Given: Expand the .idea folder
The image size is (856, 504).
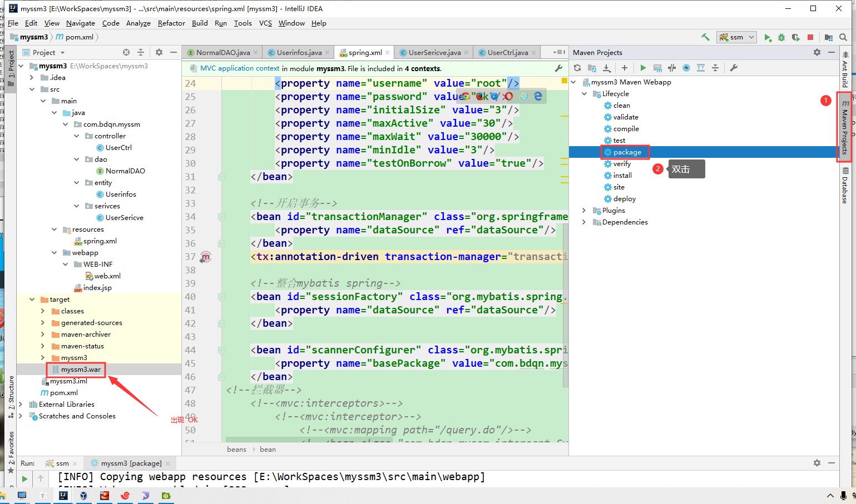Looking at the screenshot, I should (x=32, y=78).
